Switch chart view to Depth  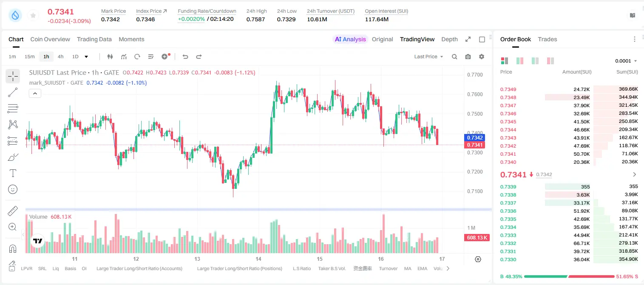tap(449, 39)
